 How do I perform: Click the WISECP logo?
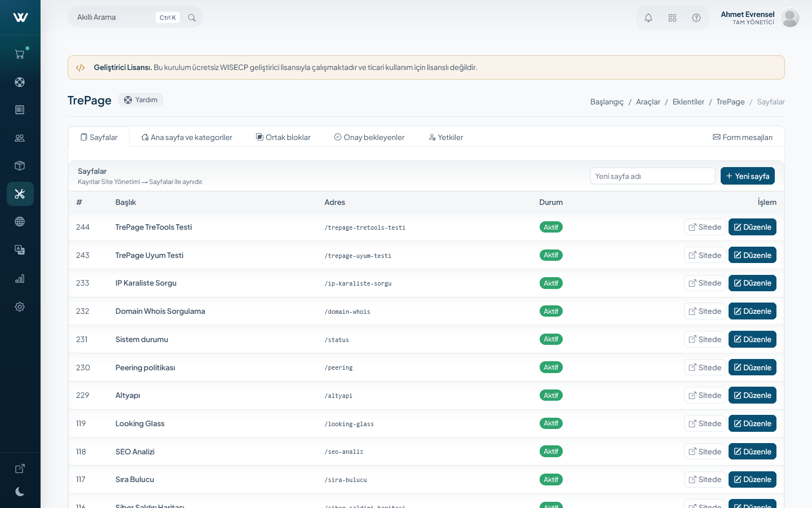[20, 17]
